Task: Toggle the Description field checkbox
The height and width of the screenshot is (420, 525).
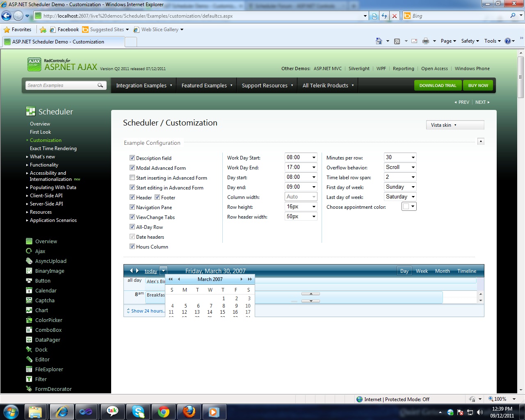Action: (x=132, y=158)
